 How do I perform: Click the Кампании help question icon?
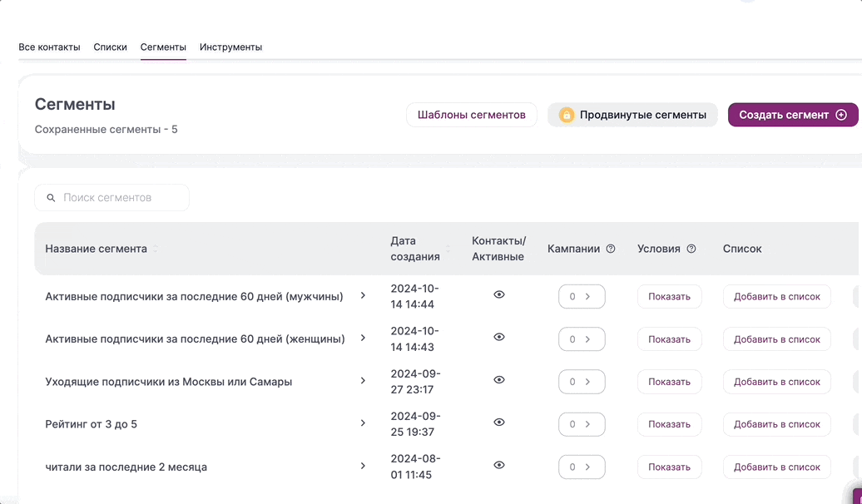tap(610, 249)
